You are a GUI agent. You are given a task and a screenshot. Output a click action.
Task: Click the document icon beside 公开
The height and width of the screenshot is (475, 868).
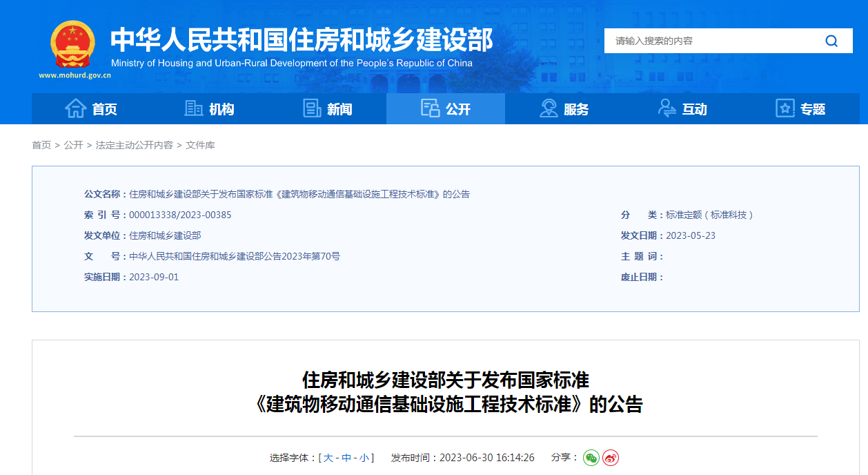pyautogui.click(x=431, y=108)
